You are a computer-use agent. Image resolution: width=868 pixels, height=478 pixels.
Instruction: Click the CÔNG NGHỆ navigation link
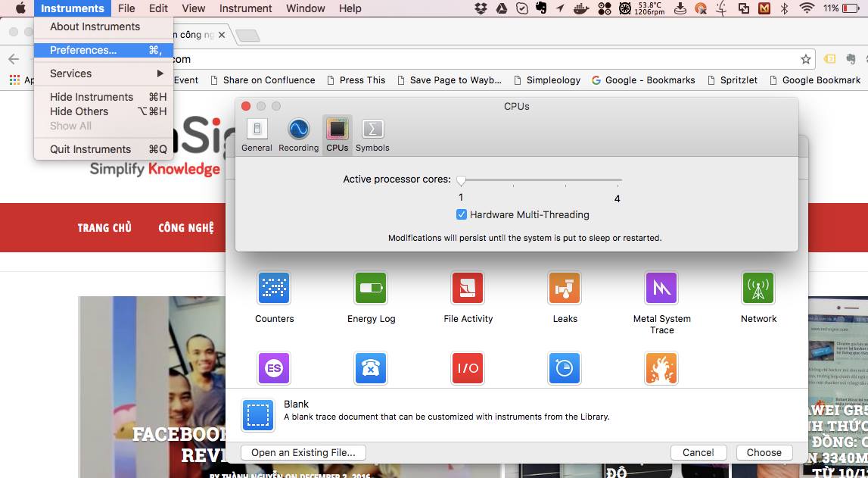coord(186,228)
